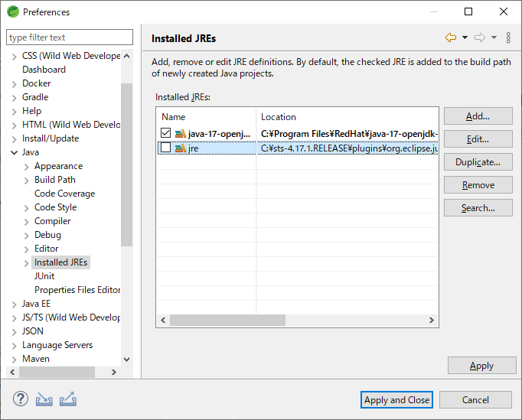Click the Spring leaf icon in the title bar
Viewport: 522px width, 420px height.
(13, 11)
